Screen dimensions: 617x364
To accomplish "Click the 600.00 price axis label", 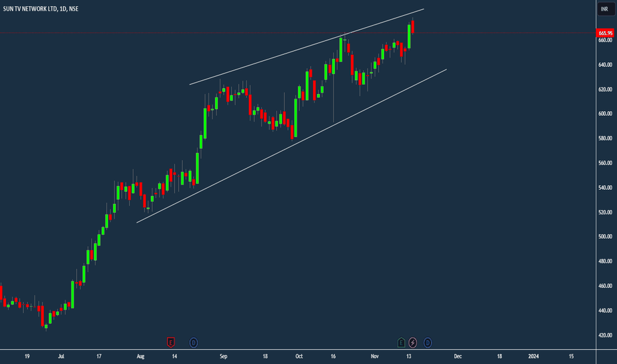I will 605,114.
